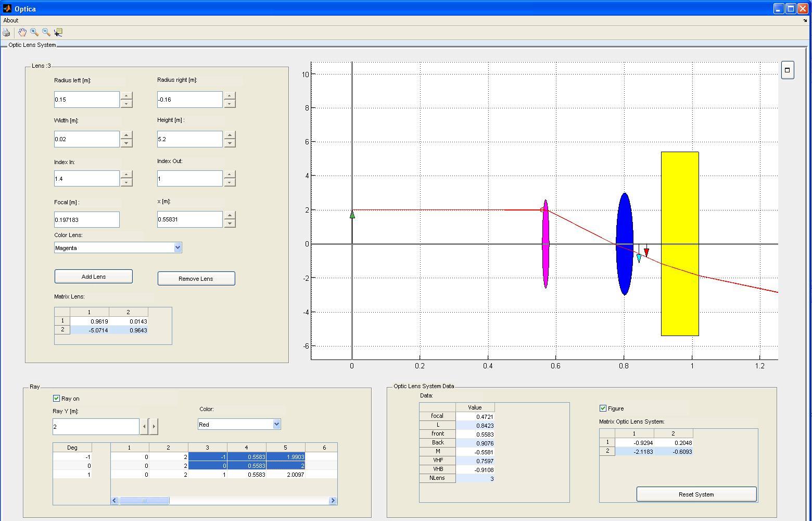Select Matrix Lens cell 0.9619

click(x=90, y=321)
